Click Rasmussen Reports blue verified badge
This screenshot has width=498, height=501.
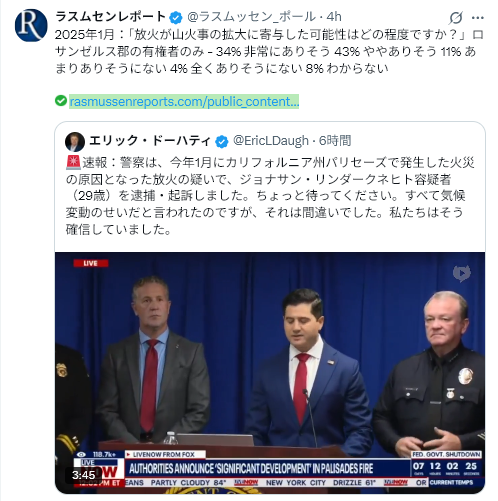(x=176, y=17)
